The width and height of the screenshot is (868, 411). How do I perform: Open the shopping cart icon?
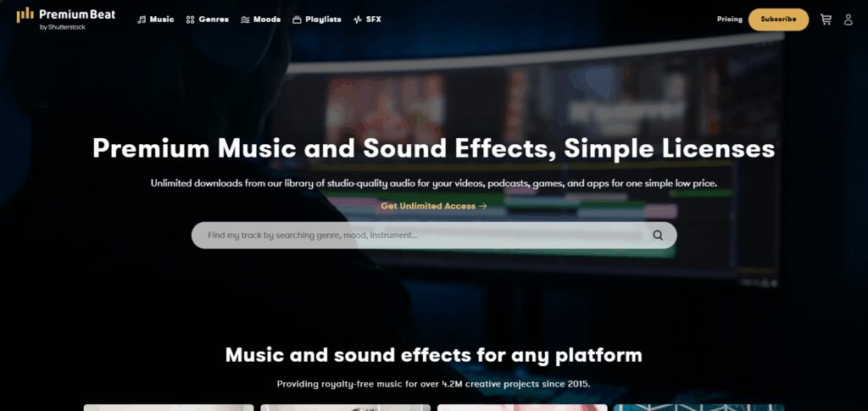[x=826, y=19]
